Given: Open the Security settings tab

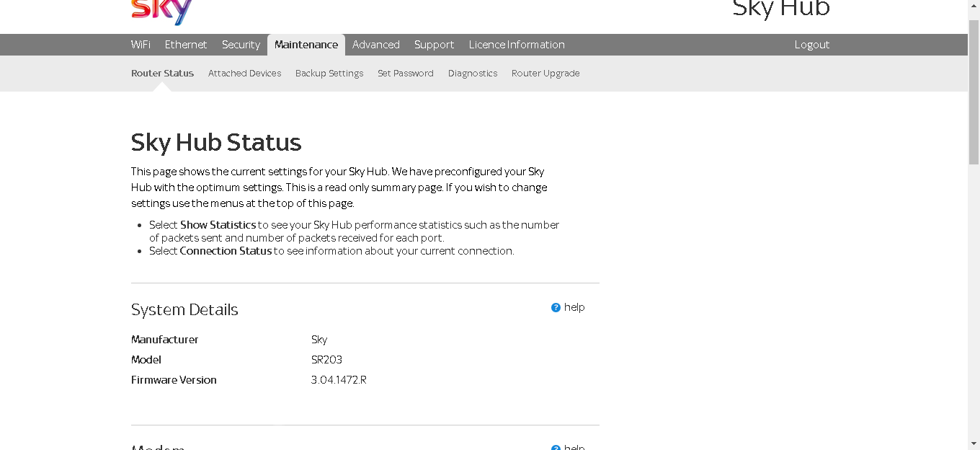Looking at the screenshot, I should click(x=241, y=45).
